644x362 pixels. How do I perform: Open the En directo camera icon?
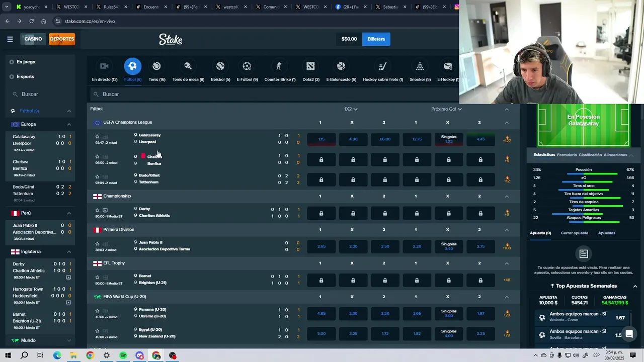tap(104, 66)
